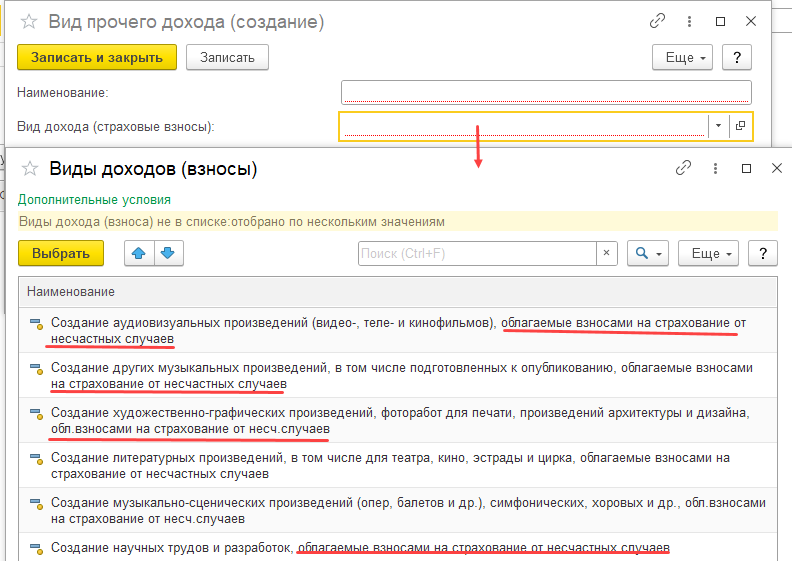
Task: Select row 'Создание музыкально-сценических произведений'
Action: pyautogui.click(x=398, y=510)
